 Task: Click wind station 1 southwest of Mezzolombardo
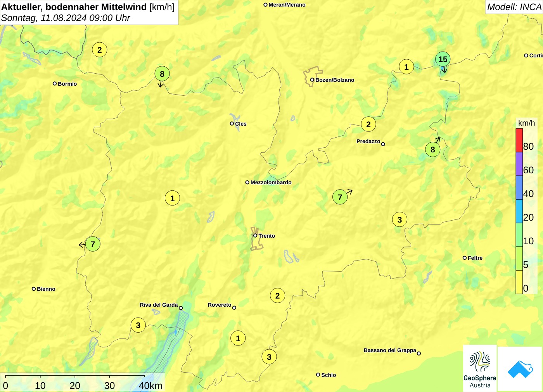[173, 198]
